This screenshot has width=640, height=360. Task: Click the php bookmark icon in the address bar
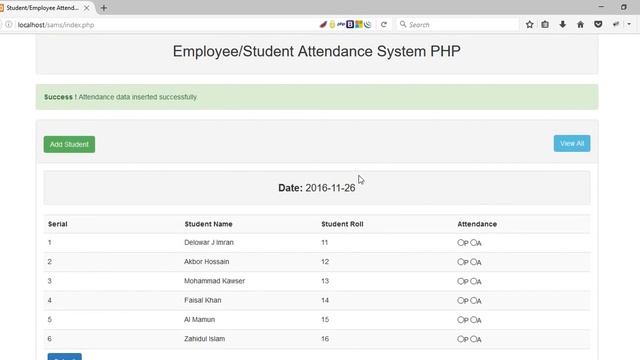click(341, 24)
